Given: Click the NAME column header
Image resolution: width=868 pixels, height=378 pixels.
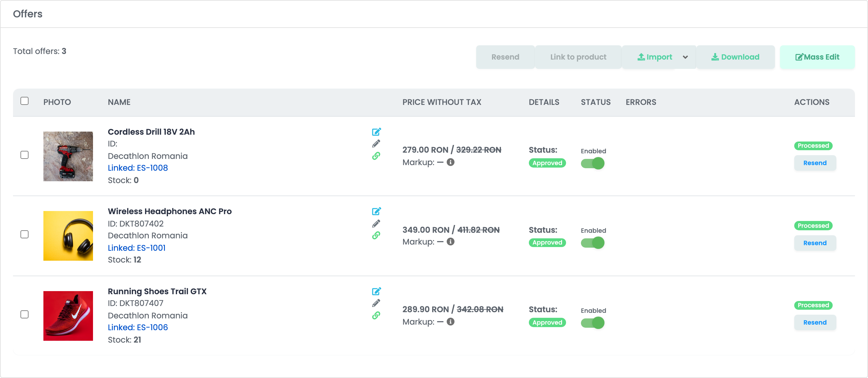Looking at the screenshot, I should coord(119,102).
